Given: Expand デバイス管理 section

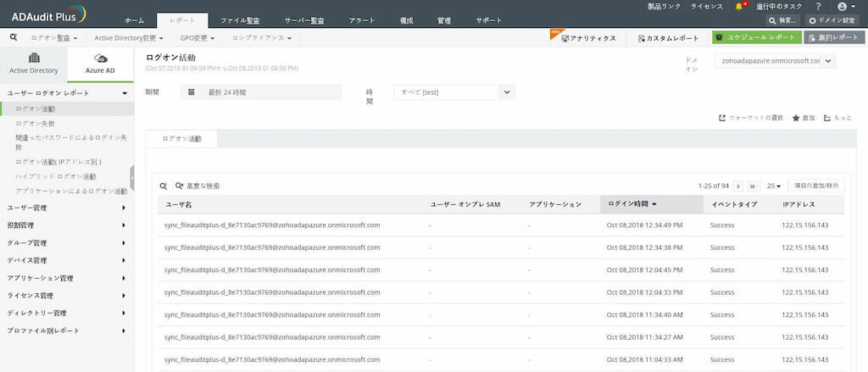Looking at the screenshot, I should [x=67, y=260].
